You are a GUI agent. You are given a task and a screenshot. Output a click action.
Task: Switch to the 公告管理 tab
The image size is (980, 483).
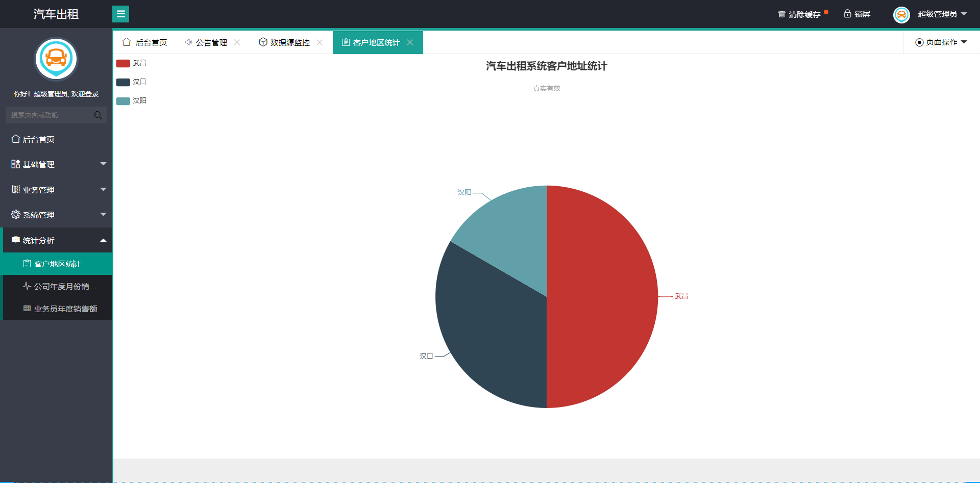click(212, 42)
